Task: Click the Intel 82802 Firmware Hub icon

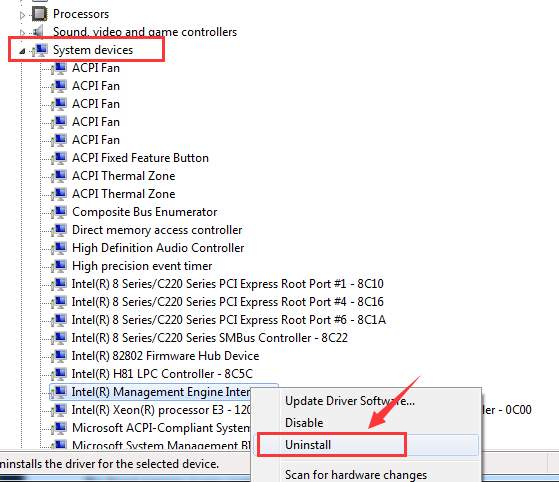Action: [x=58, y=355]
